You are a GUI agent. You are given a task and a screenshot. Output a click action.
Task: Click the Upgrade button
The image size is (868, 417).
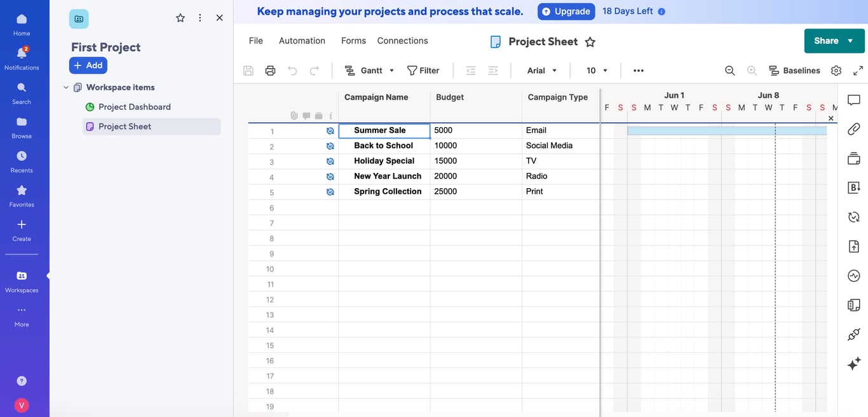pos(566,11)
